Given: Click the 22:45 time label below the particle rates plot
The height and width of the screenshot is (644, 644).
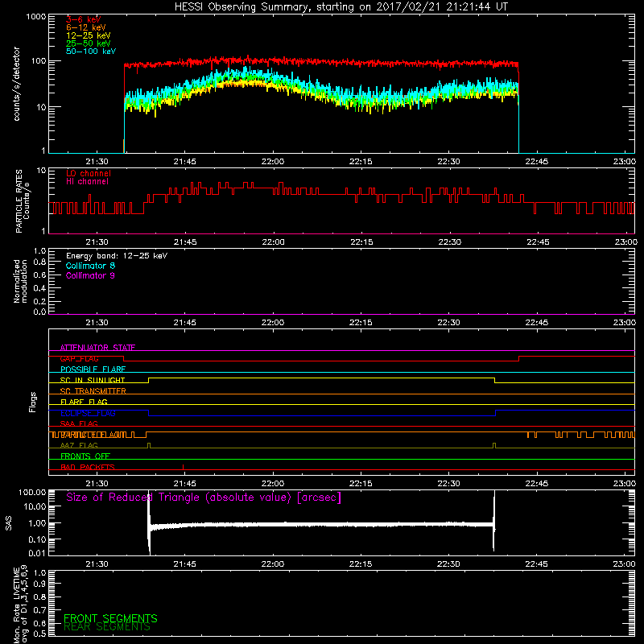Looking at the screenshot, I should point(538,242).
